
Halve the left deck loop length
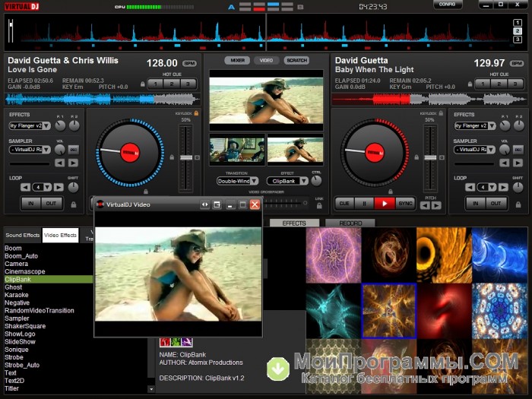25,187
